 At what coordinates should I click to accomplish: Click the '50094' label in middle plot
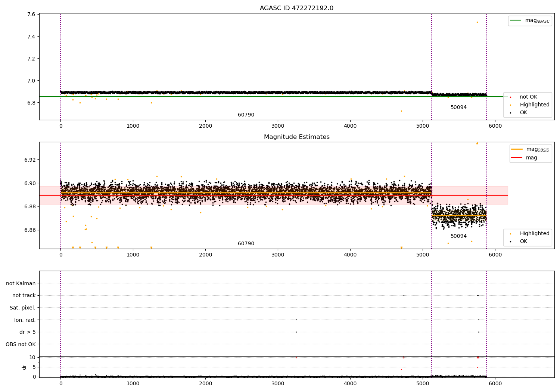coord(458,236)
